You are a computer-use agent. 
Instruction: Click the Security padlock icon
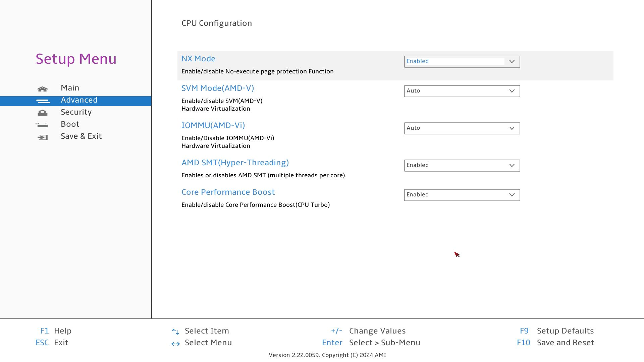43,113
